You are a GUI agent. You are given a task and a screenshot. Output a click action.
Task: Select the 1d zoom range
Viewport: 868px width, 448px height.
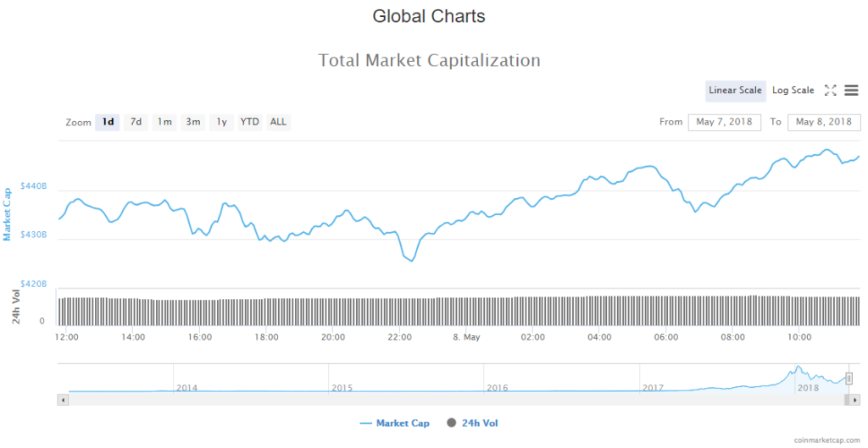[108, 122]
